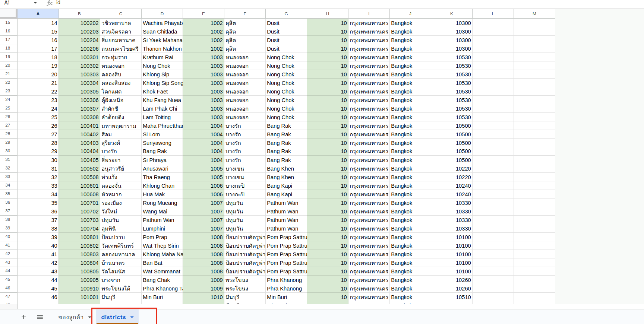Screen dimensions: 644x324
Task: Select the Lumphini cell
Action: [162, 229]
